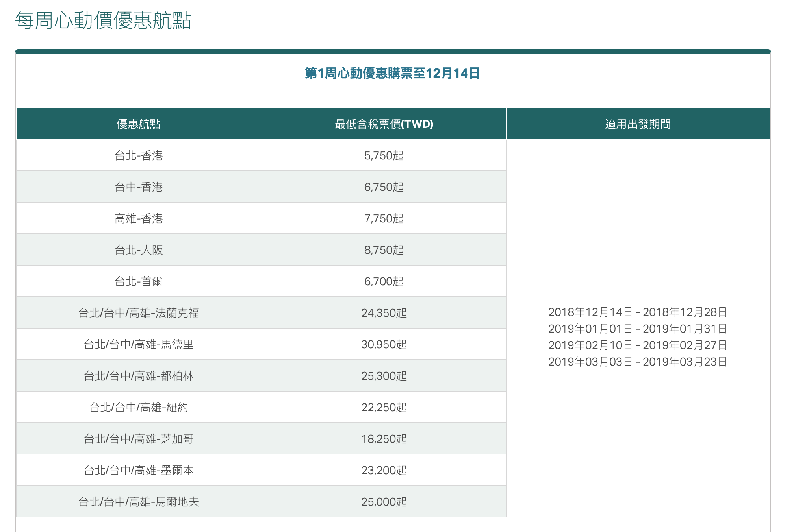Click the page heading 每周心動價優惠航點
794x532 pixels.
pyautogui.click(x=103, y=20)
